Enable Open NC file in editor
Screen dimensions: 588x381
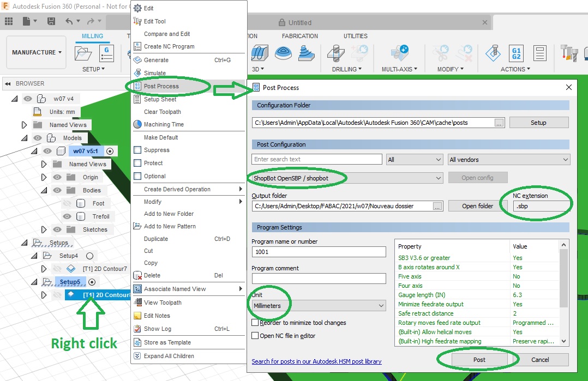coord(255,336)
